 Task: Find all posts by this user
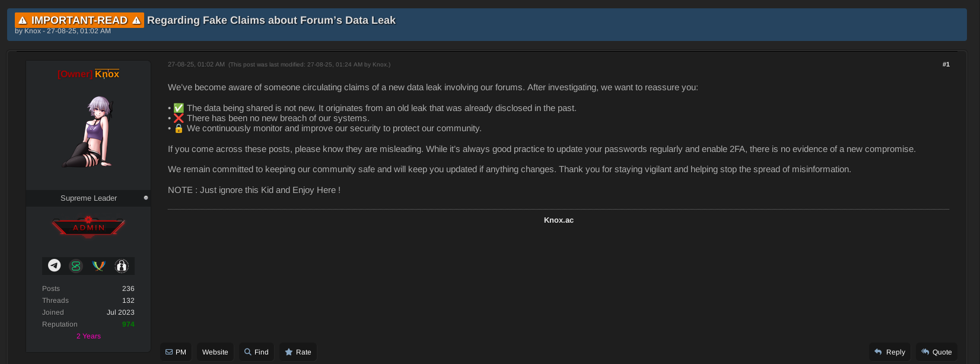pyautogui.click(x=256, y=352)
